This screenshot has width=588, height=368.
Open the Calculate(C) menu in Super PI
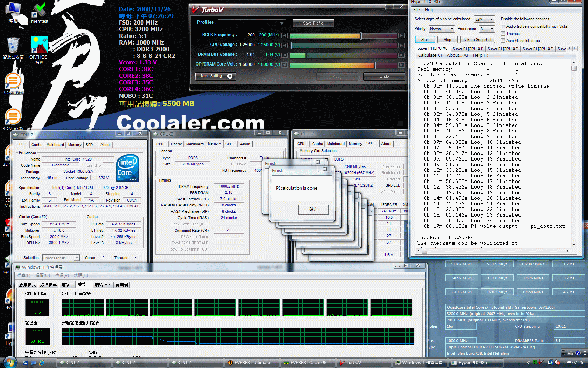pos(430,55)
